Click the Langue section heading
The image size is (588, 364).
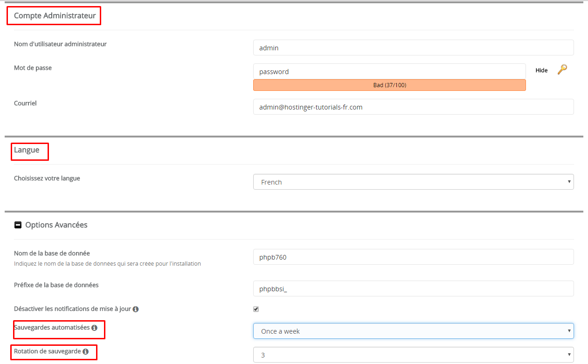coord(27,150)
